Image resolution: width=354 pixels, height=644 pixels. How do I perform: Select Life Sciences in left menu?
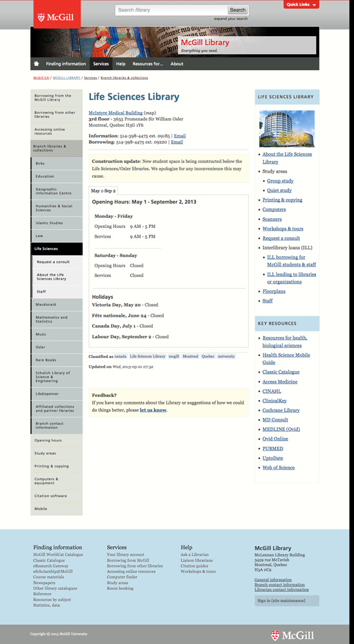(57, 249)
